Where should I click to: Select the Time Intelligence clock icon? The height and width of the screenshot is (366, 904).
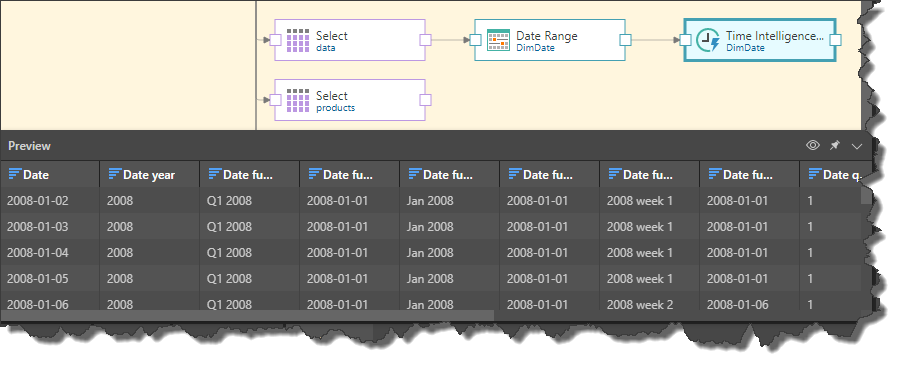pos(707,40)
